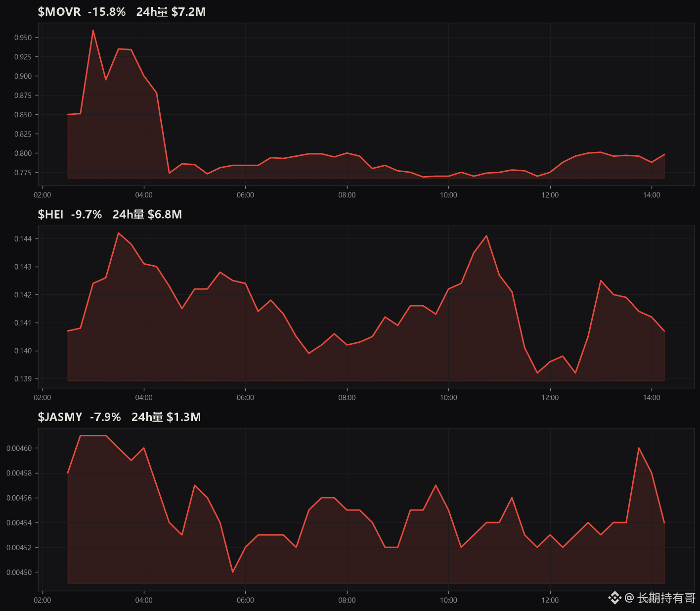Select the 0.139 price axis label
Viewport: 700px width, 611px height.
coord(23,379)
